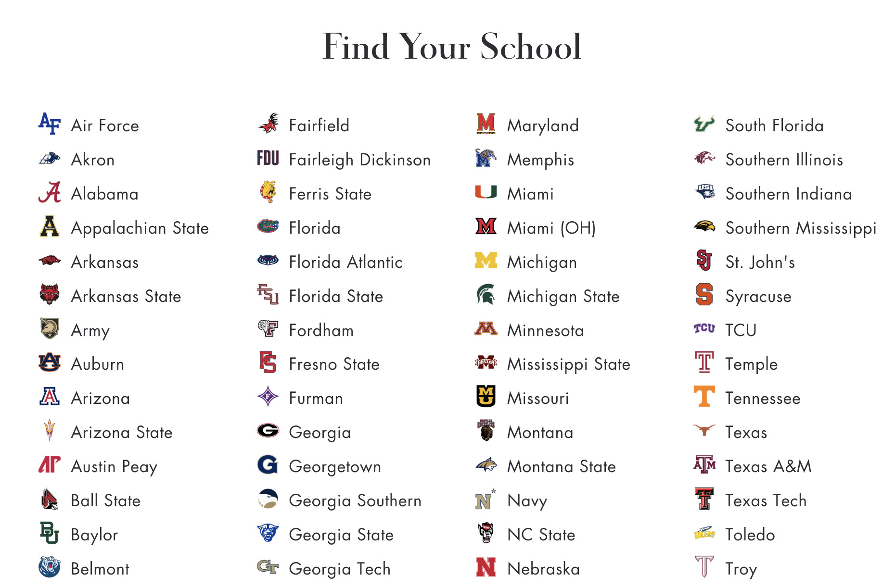Click the Air Force logo icon
This screenshot has width=895, height=588.
[x=50, y=124]
